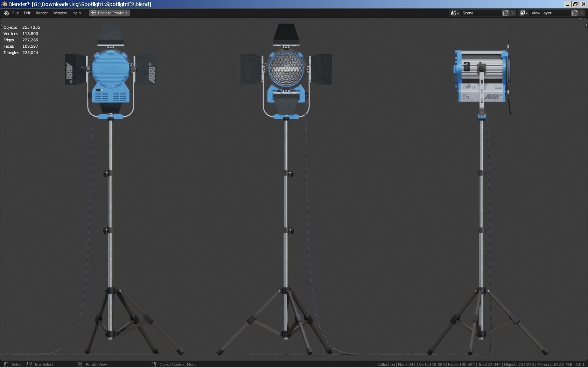Click the 3.0.1 version in status bar

pyautogui.click(x=580, y=364)
